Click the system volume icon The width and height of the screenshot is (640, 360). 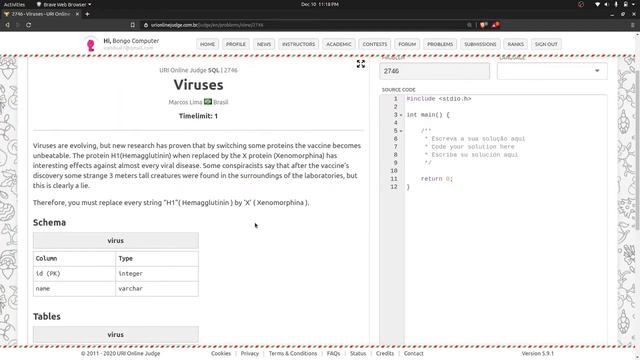tap(607, 4)
